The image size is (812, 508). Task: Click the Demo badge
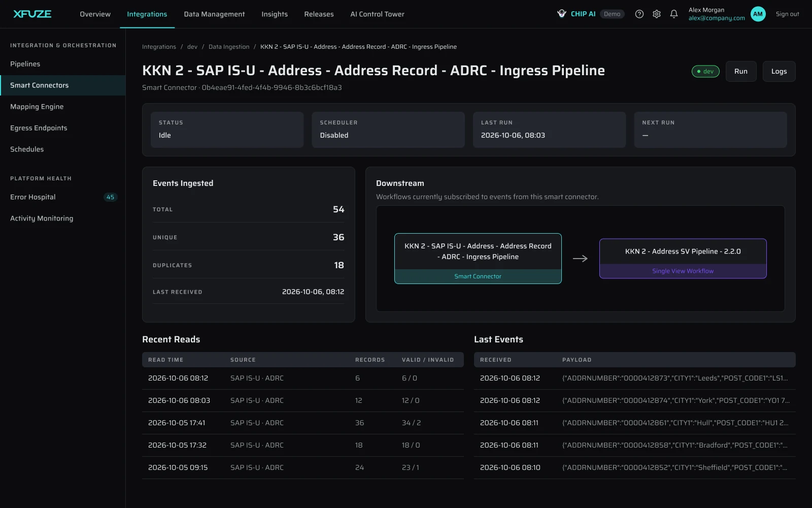612,14
